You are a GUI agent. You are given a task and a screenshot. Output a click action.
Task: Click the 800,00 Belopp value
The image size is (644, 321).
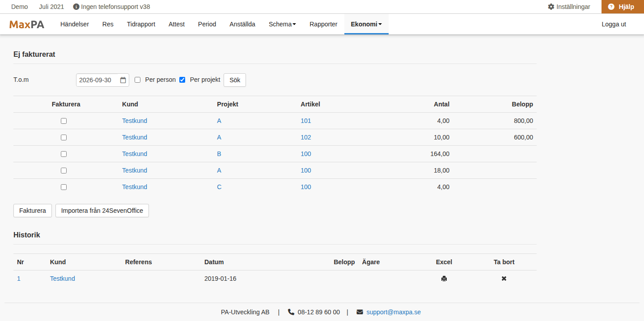524,121
